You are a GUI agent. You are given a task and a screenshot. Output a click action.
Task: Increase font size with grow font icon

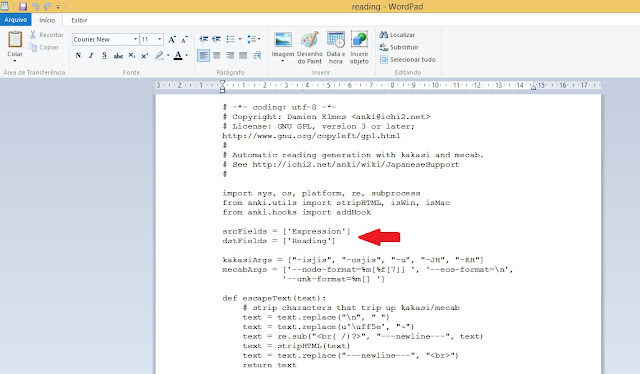172,39
